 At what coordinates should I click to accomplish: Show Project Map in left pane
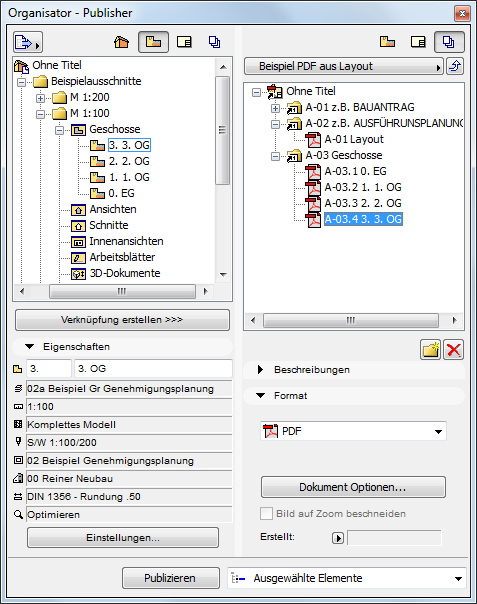coord(121,42)
